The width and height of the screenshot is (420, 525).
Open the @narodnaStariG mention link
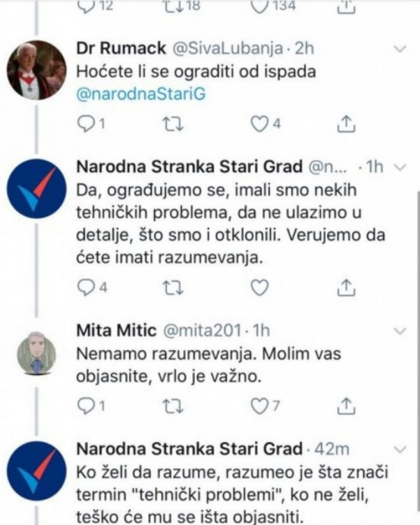141,94
